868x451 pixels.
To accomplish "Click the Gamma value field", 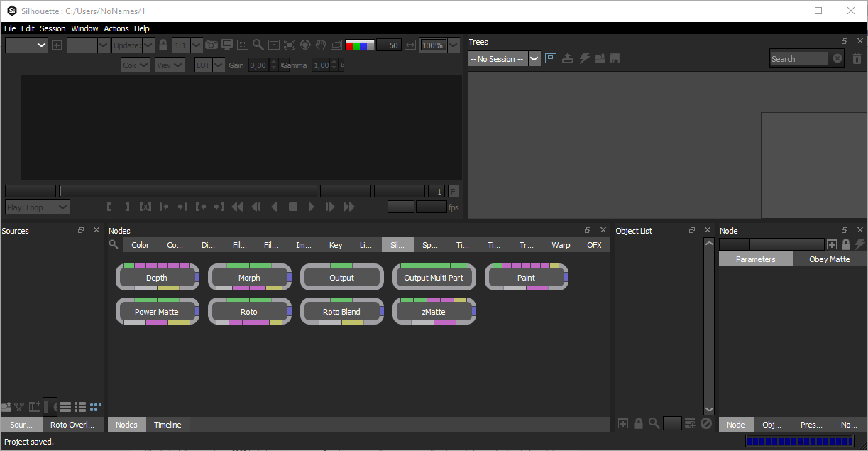I will (322, 65).
